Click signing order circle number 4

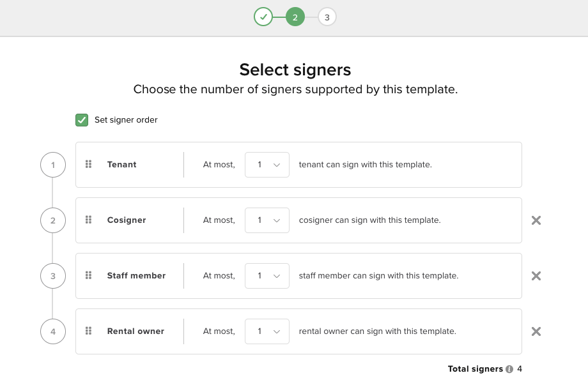[53, 332]
